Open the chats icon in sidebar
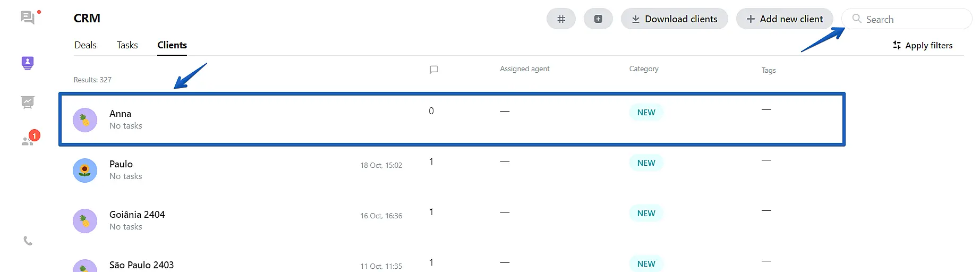 point(28,18)
